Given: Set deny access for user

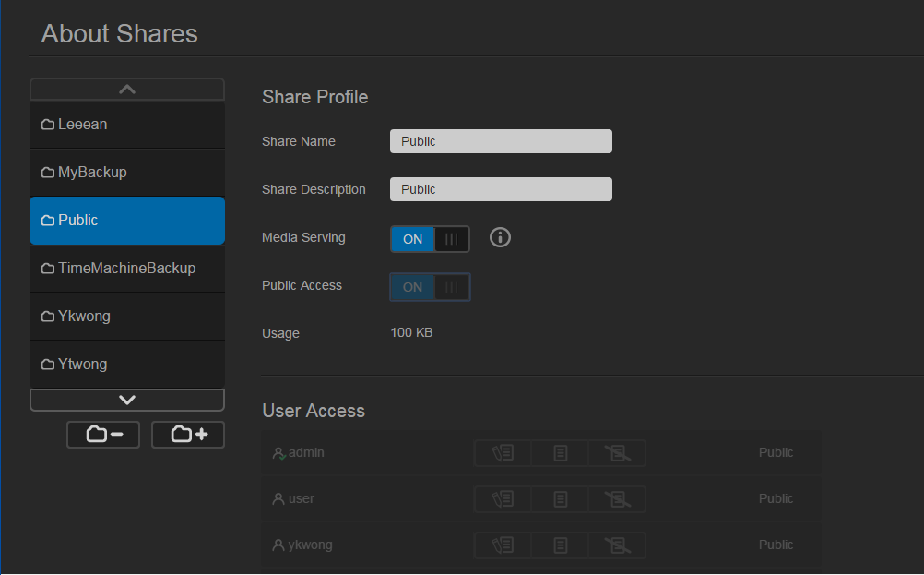Looking at the screenshot, I should click(x=617, y=499).
